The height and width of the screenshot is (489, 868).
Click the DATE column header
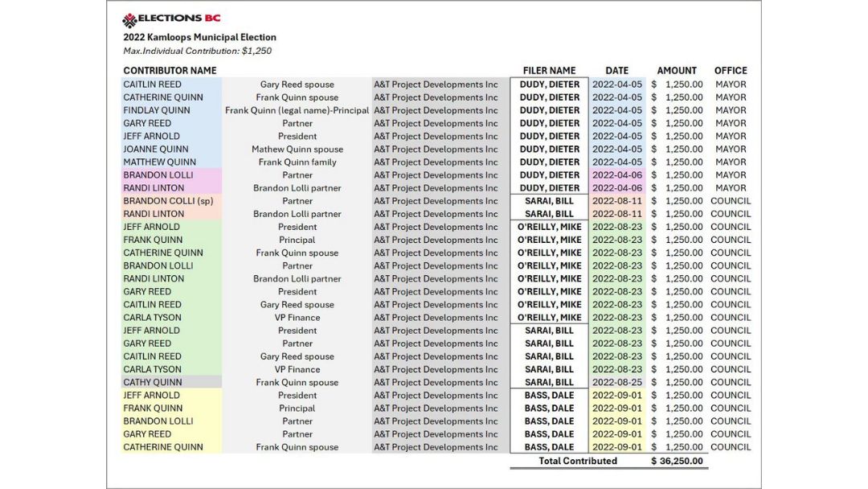pos(616,70)
